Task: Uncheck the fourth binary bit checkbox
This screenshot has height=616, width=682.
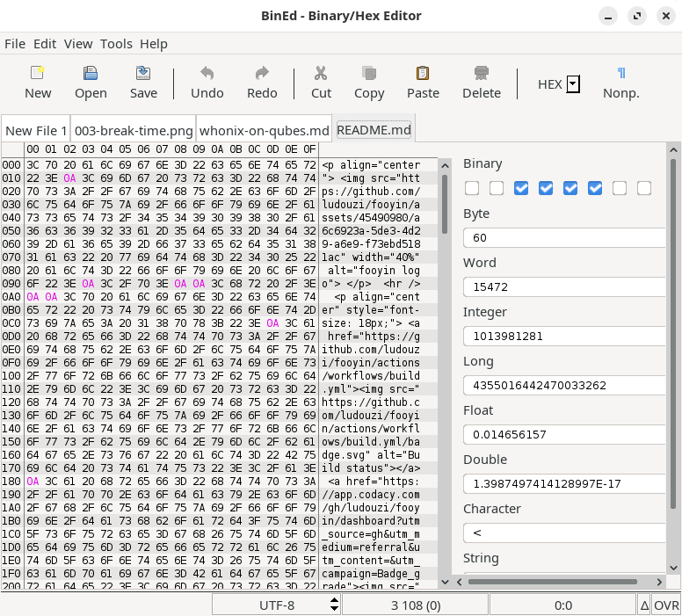Action: click(546, 188)
